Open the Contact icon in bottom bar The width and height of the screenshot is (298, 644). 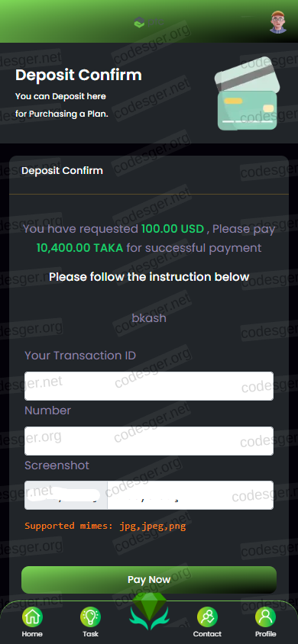click(207, 617)
